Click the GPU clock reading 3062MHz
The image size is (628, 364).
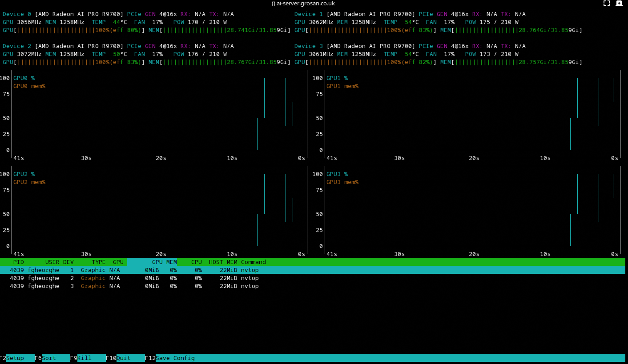pyautogui.click(x=321, y=22)
